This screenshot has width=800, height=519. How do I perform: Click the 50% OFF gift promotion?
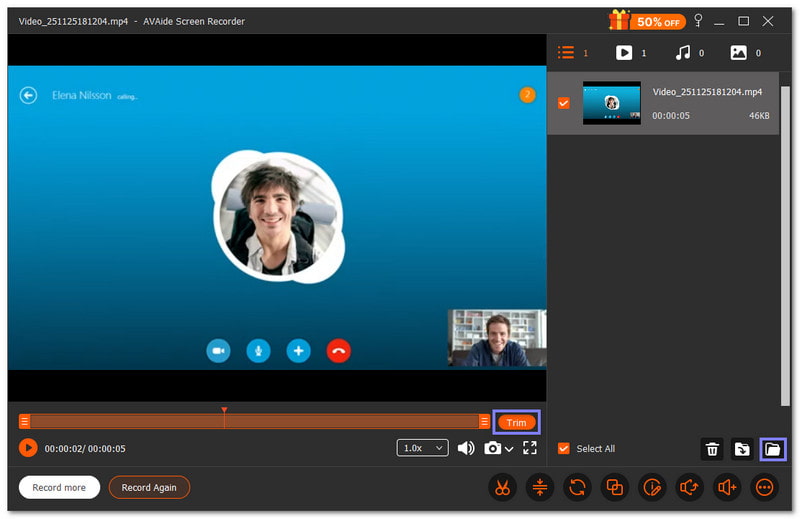[x=647, y=21]
